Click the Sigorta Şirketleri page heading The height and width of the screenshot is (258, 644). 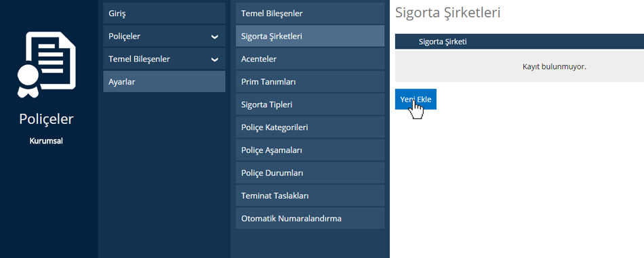tap(447, 13)
